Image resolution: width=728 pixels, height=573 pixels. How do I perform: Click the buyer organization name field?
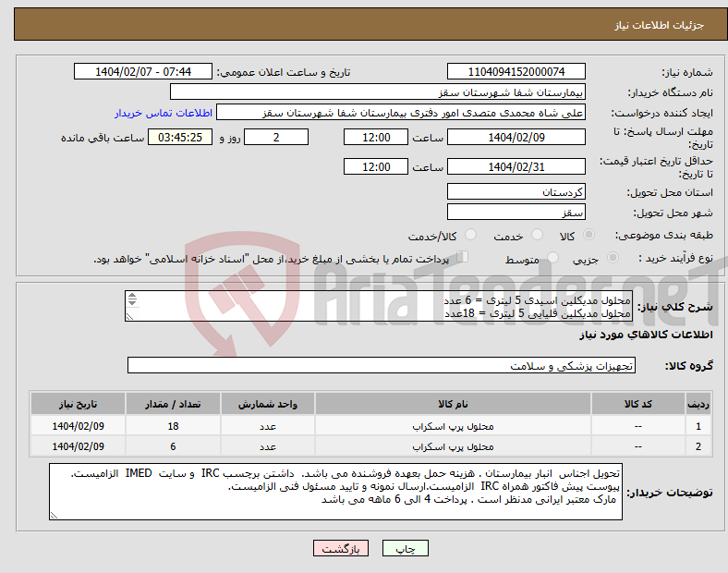(x=378, y=91)
